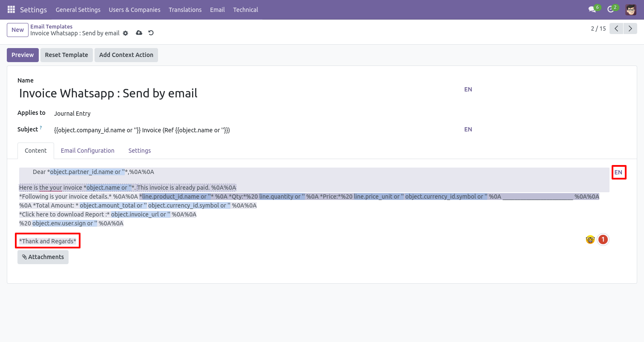Click the "*Following is your invoice details.*" text
Viewport: 644px width, 342px height.
tap(65, 197)
